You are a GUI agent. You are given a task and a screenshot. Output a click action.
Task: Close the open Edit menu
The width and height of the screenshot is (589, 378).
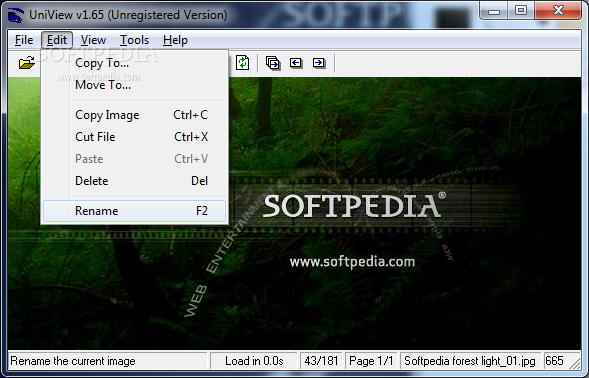point(57,40)
